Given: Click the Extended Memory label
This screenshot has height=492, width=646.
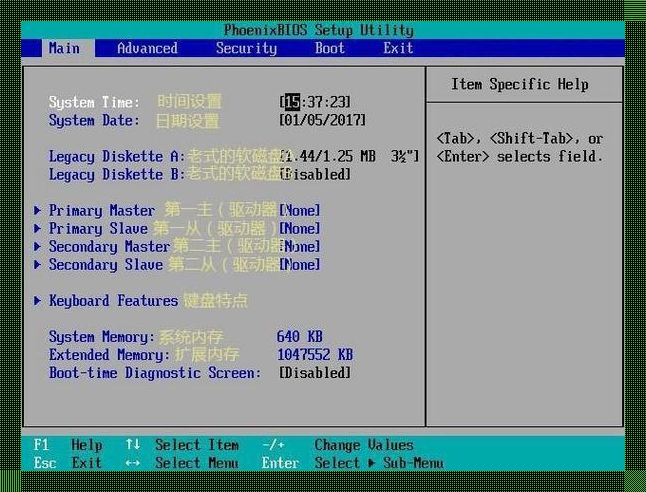Looking at the screenshot, I should pos(109,355).
